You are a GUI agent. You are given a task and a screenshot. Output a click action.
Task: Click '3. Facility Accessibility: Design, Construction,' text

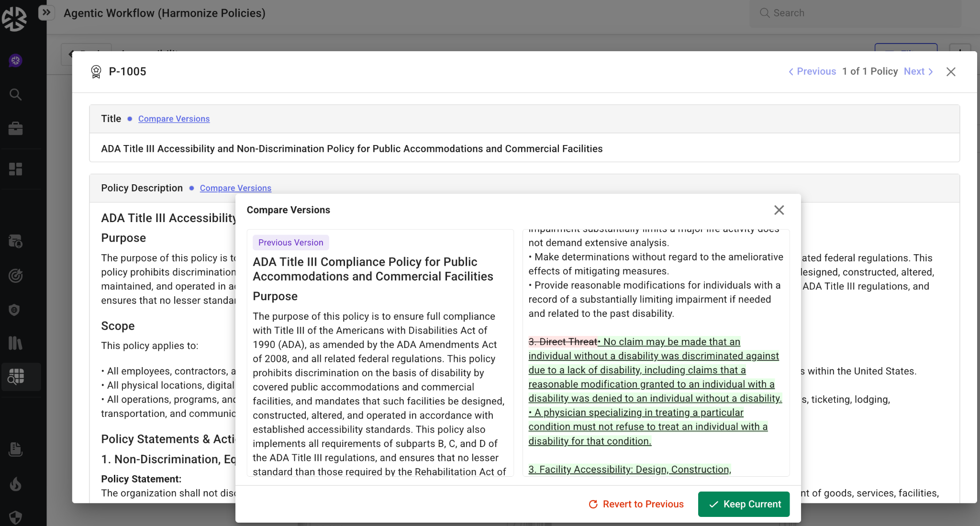pos(630,470)
